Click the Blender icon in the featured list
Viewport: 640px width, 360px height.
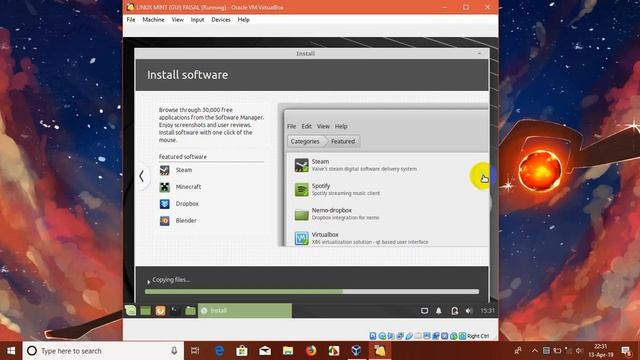pyautogui.click(x=164, y=221)
